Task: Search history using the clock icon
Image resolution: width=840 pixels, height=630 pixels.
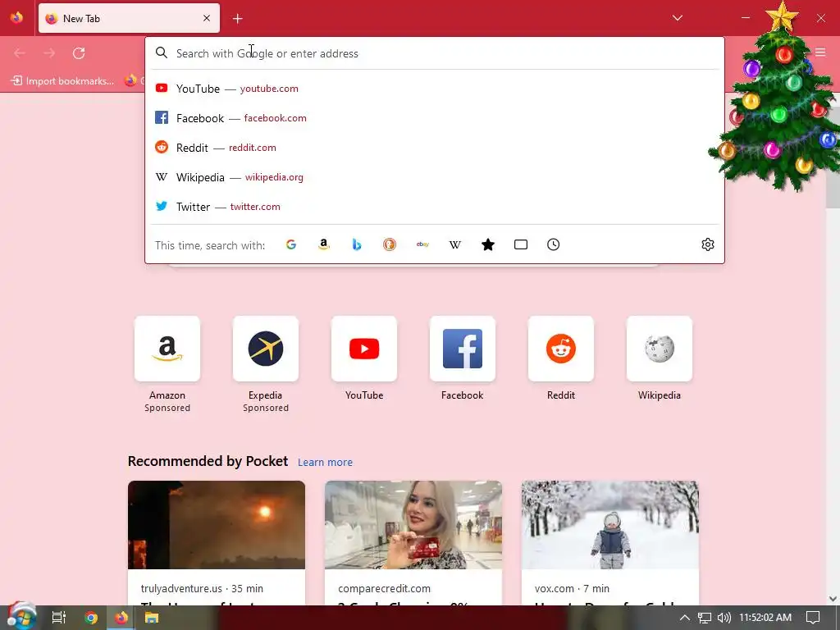Action: [x=554, y=244]
